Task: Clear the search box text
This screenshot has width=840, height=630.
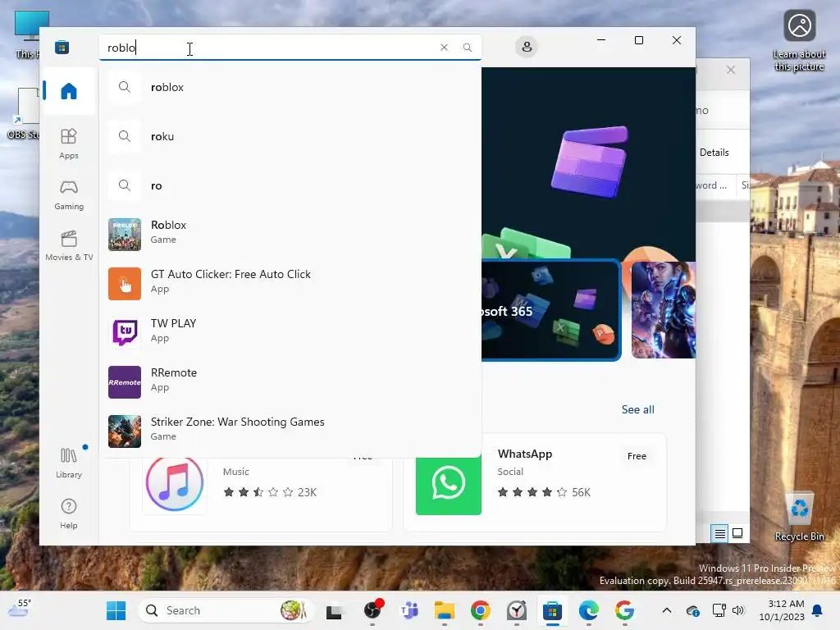Action: (x=444, y=47)
